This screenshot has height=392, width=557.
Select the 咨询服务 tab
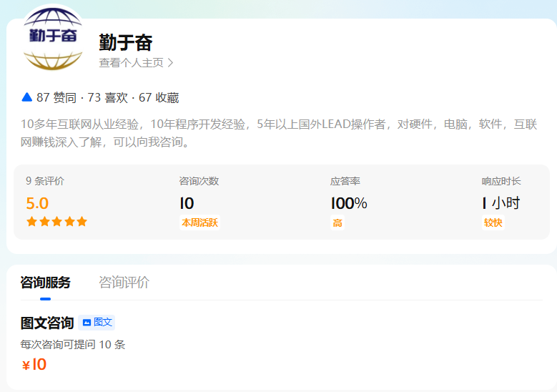pyautogui.click(x=46, y=283)
